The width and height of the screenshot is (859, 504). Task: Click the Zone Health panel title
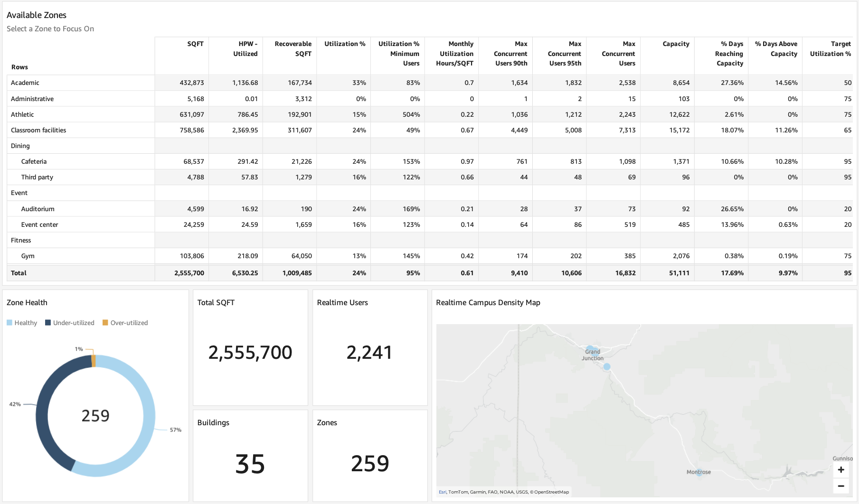27,303
